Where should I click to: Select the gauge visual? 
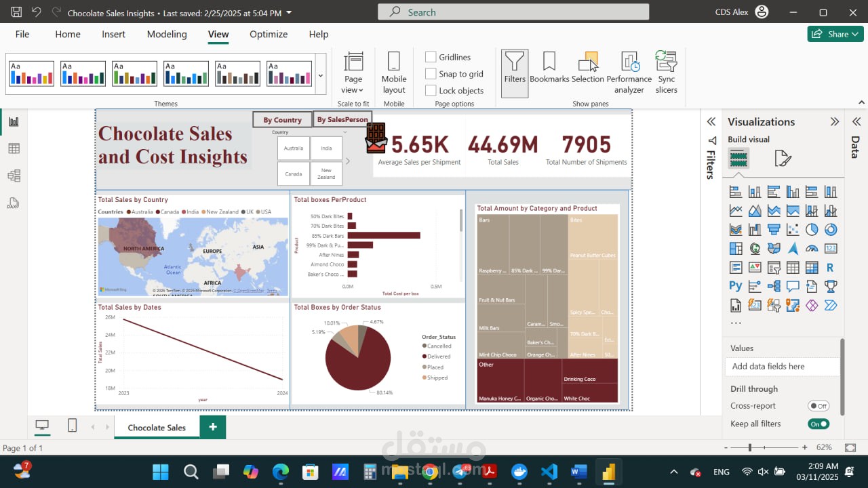point(812,249)
